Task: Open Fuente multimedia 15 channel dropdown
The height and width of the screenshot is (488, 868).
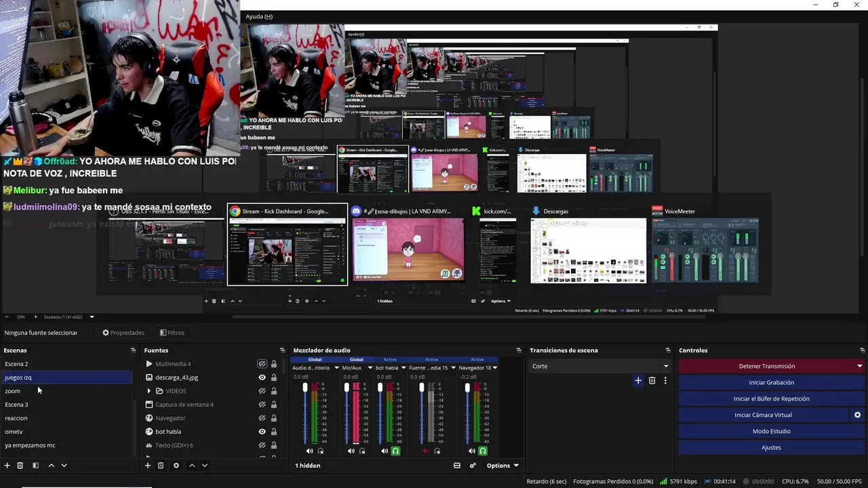Action: click(454, 368)
